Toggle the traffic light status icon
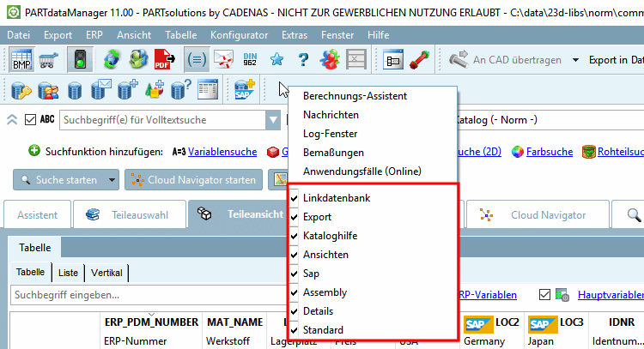This screenshot has height=349, width=644. pos(80,60)
